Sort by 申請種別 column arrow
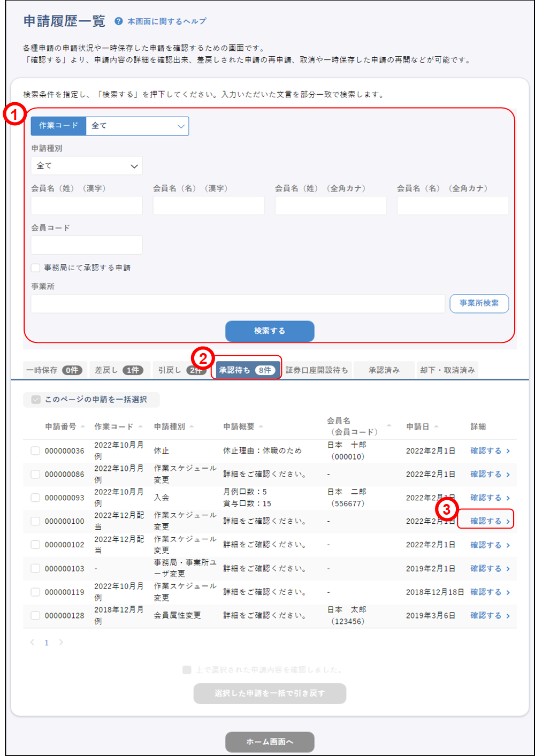 point(192,427)
